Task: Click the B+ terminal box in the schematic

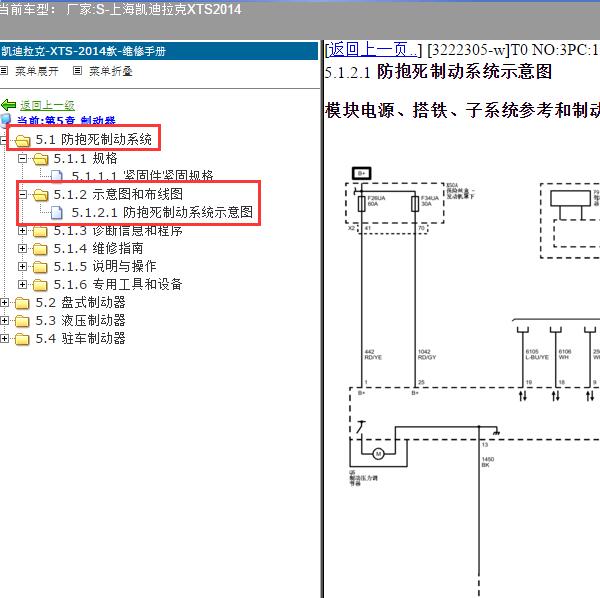Action: pos(362,173)
